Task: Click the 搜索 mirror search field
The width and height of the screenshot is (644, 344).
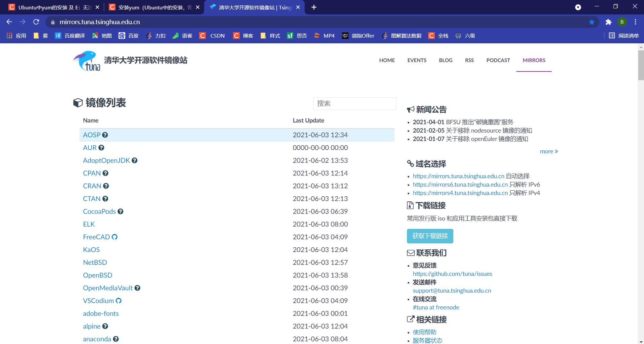Action: pyautogui.click(x=355, y=104)
